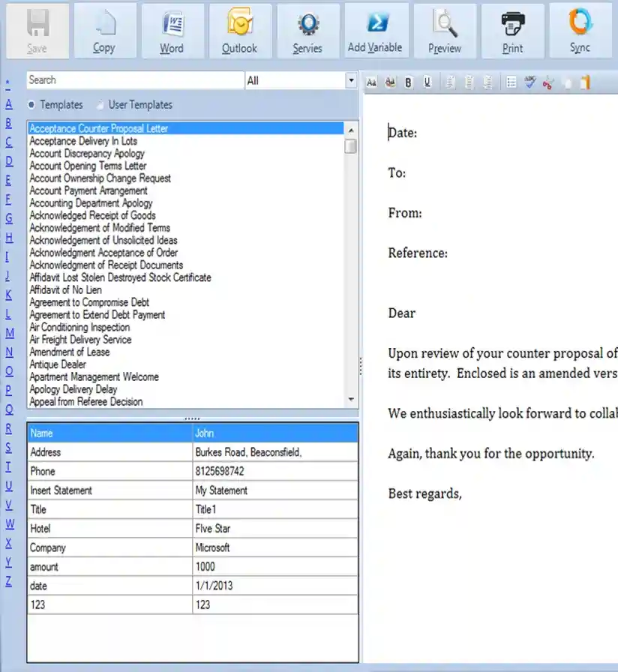This screenshot has height=672, width=618.
Task: Send the letter via Outlook
Action: (x=239, y=30)
